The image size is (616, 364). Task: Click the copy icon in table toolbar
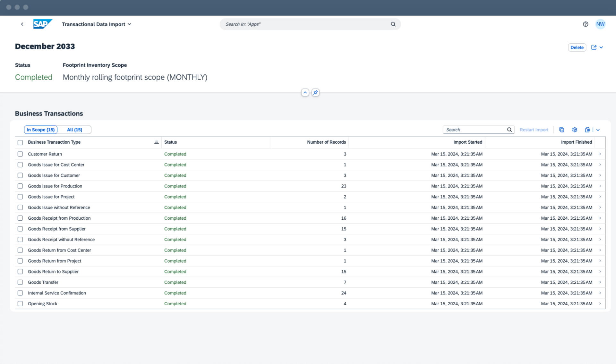pyautogui.click(x=561, y=130)
